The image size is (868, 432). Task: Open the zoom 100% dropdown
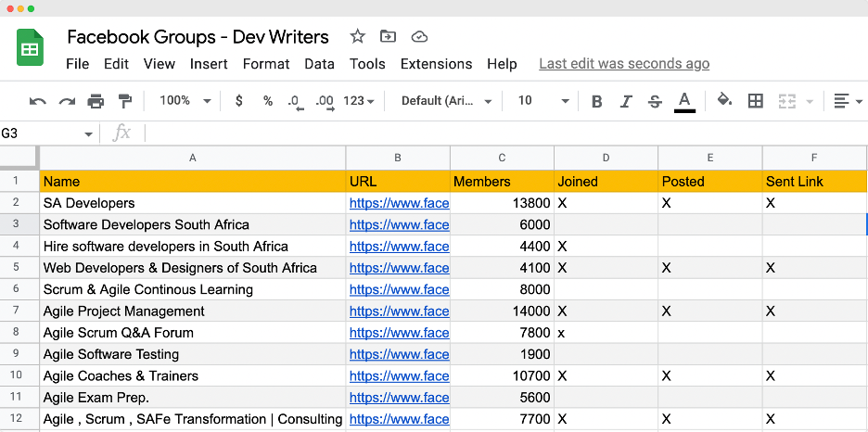(x=185, y=101)
